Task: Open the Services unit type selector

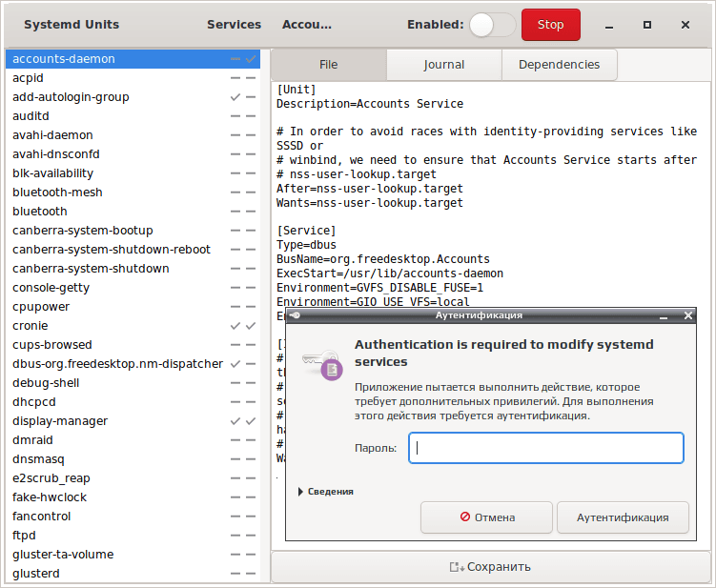Action: tap(234, 25)
